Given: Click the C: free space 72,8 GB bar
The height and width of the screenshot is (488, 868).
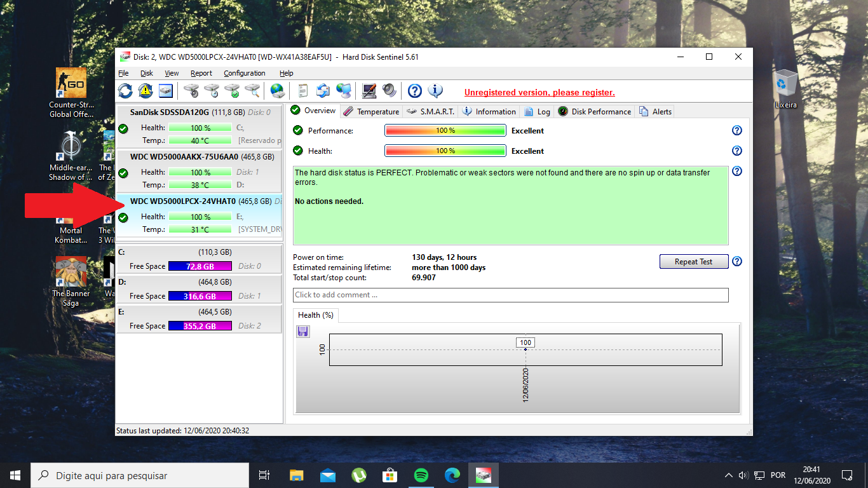Looking at the screenshot, I should 200,266.
